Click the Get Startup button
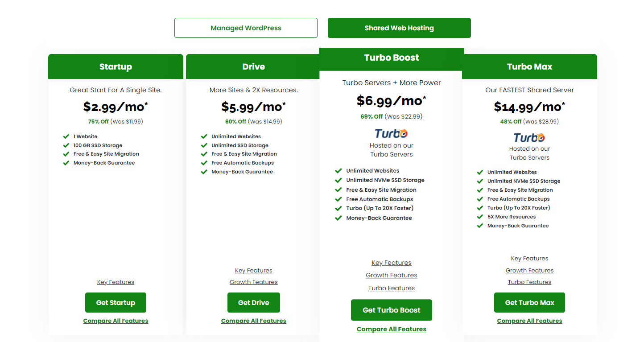This screenshot has height=342, width=644. 116,302
